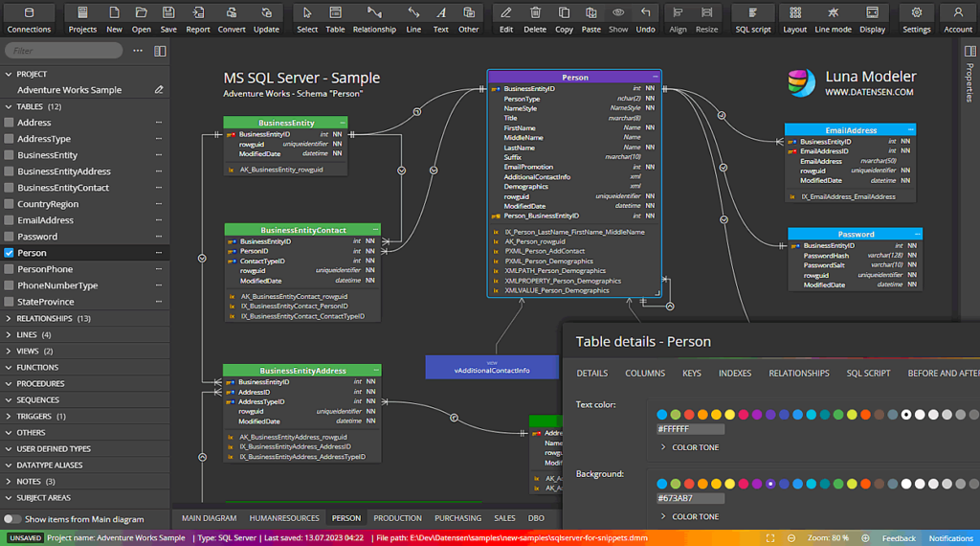
Task: Choose the Text tool
Action: coord(440,19)
